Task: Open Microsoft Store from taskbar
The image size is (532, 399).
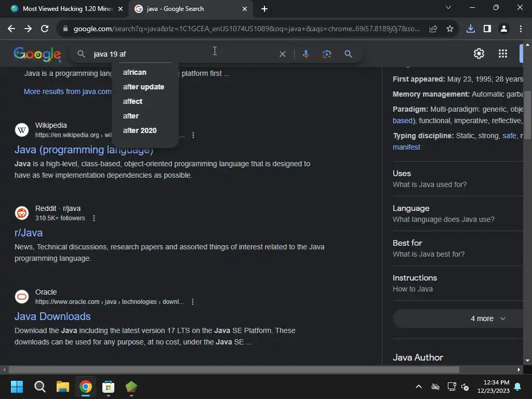Action: [x=108, y=387]
